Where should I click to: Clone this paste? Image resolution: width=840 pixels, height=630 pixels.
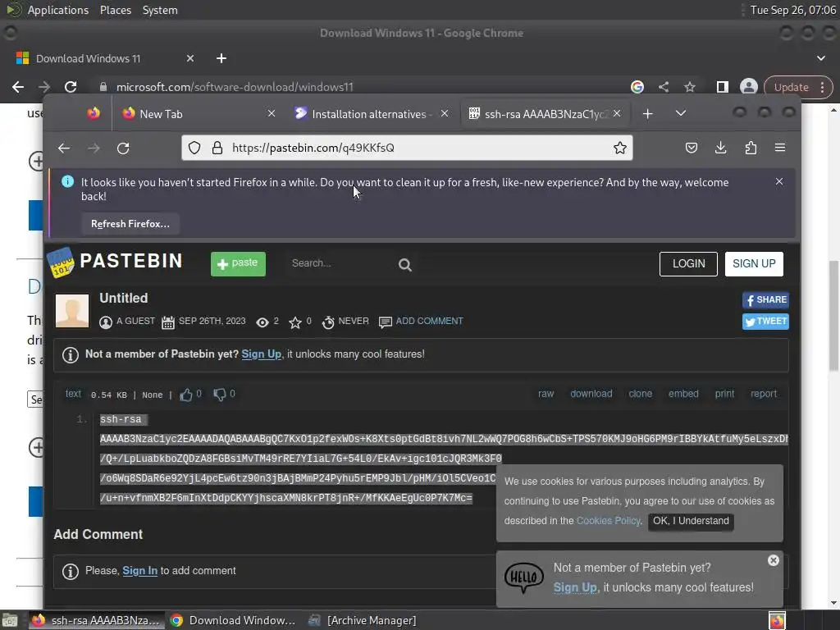(x=640, y=394)
